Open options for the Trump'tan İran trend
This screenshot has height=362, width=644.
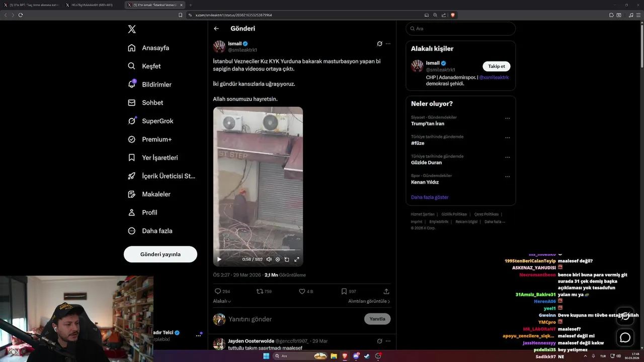507,118
